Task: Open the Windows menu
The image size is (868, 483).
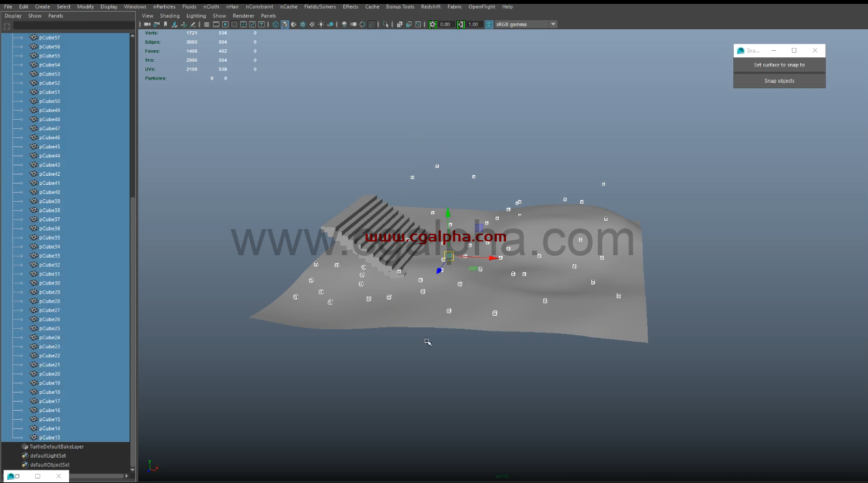Action: pos(135,7)
